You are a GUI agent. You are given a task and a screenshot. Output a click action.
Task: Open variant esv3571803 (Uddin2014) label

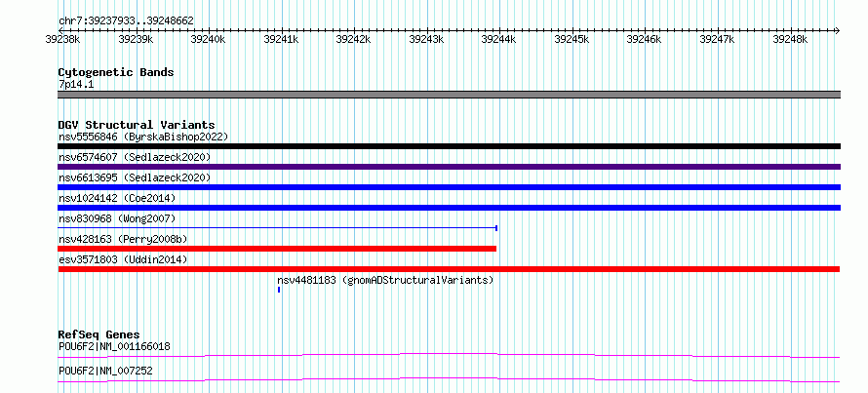(123, 259)
